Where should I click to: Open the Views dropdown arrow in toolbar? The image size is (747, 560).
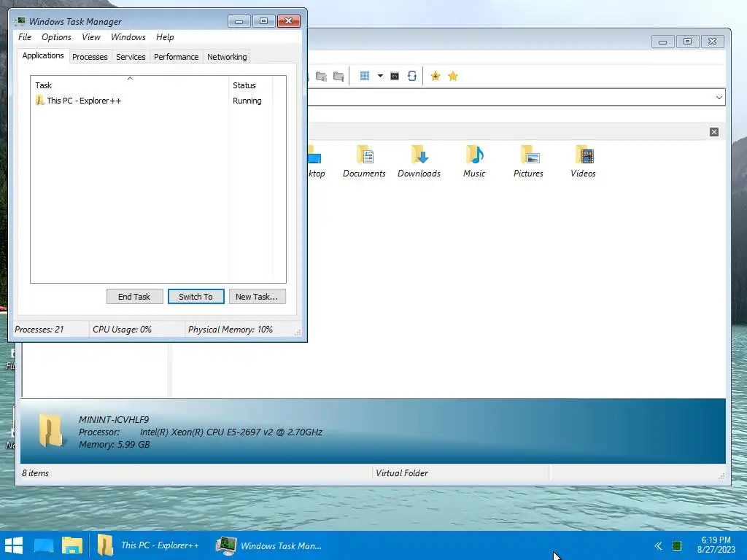point(380,76)
